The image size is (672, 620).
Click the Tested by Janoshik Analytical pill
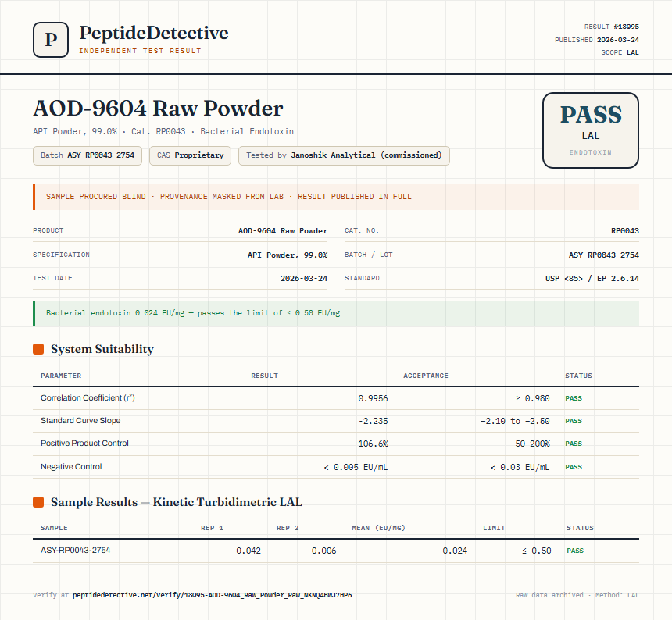pos(344,155)
